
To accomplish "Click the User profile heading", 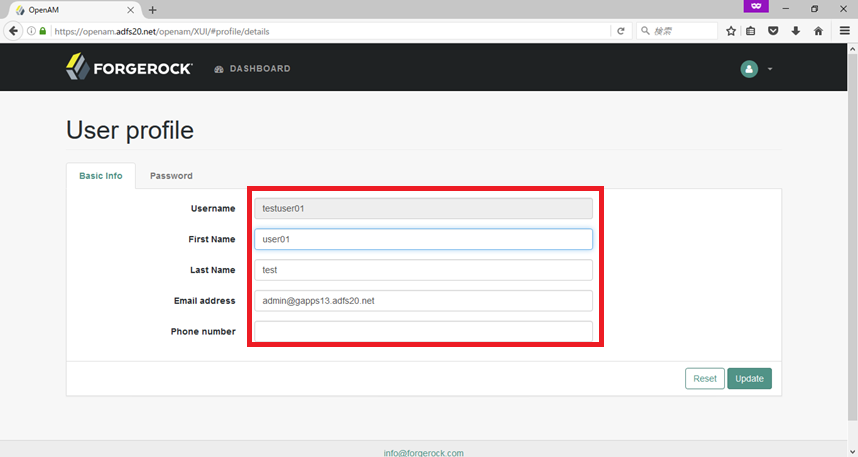I will (x=130, y=130).
